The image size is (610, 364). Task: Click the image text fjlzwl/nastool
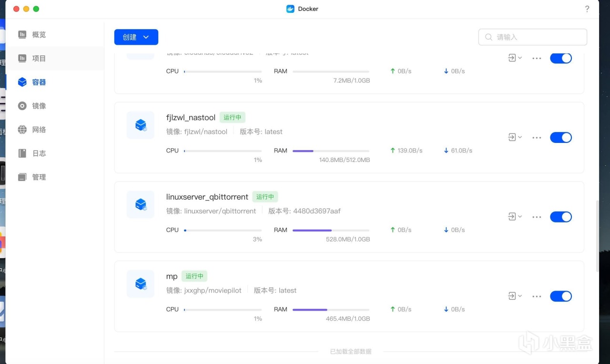point(206,131)
